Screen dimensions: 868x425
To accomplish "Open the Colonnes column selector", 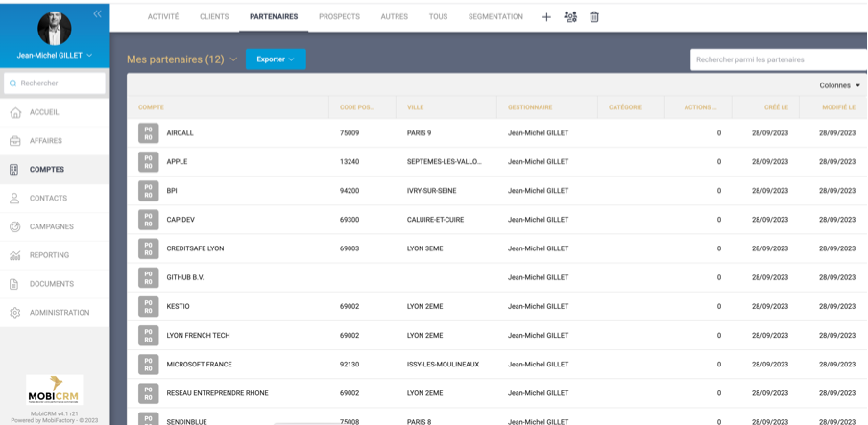I will (839, 85).
